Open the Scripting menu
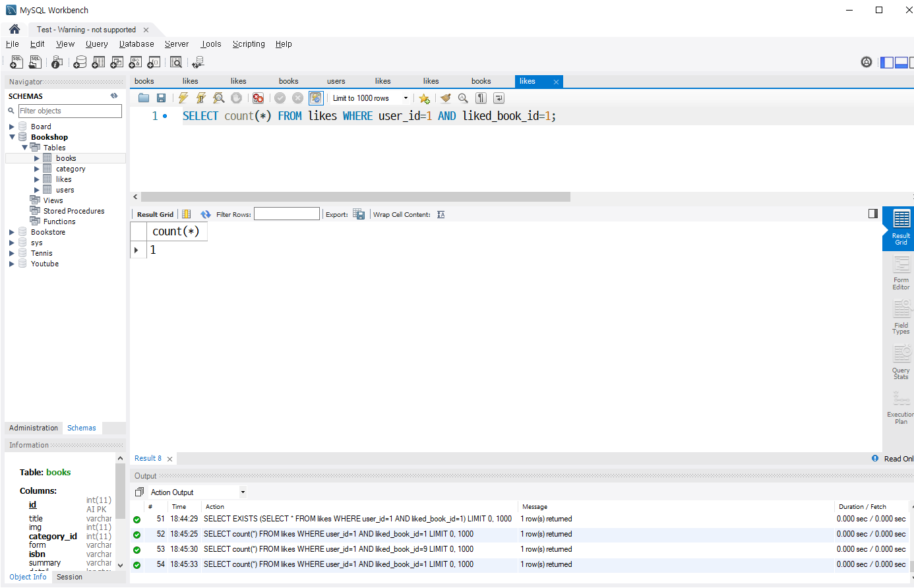The image size is (914, 588). click(x=249, y=44)
